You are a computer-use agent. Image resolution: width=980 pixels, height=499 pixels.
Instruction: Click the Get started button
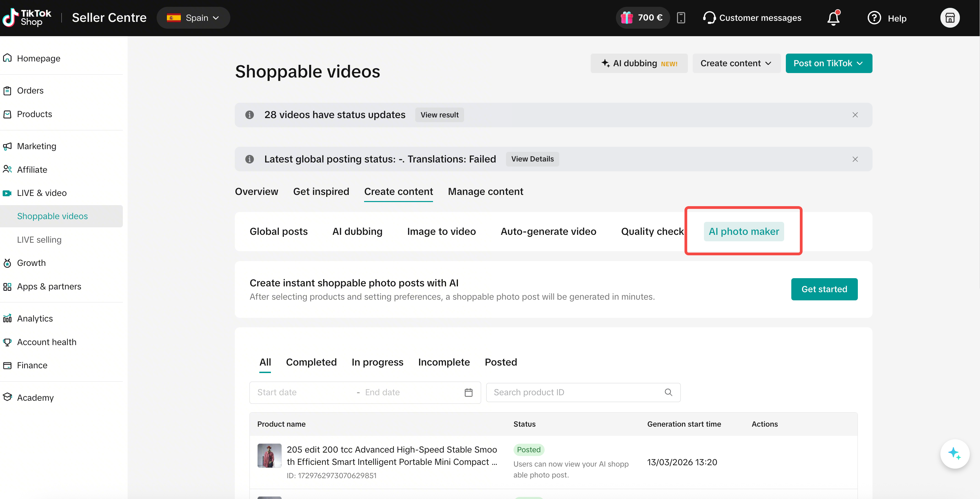(x=824, y=289)
